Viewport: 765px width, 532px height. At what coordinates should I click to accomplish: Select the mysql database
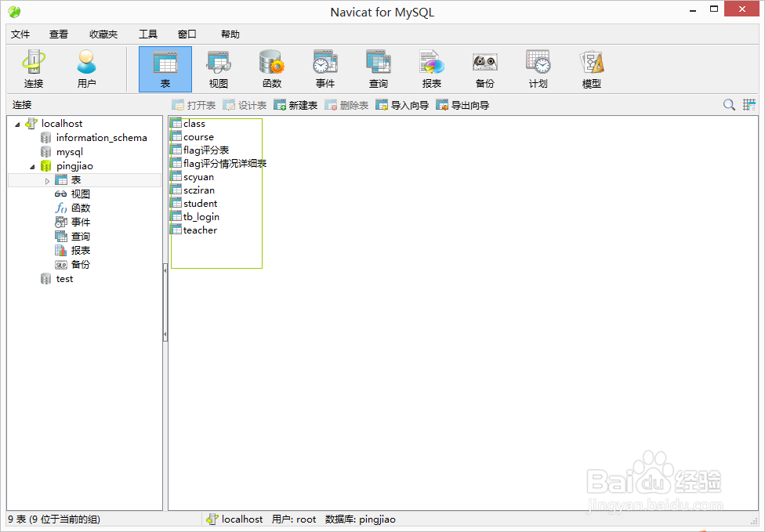tap(69, 152)
